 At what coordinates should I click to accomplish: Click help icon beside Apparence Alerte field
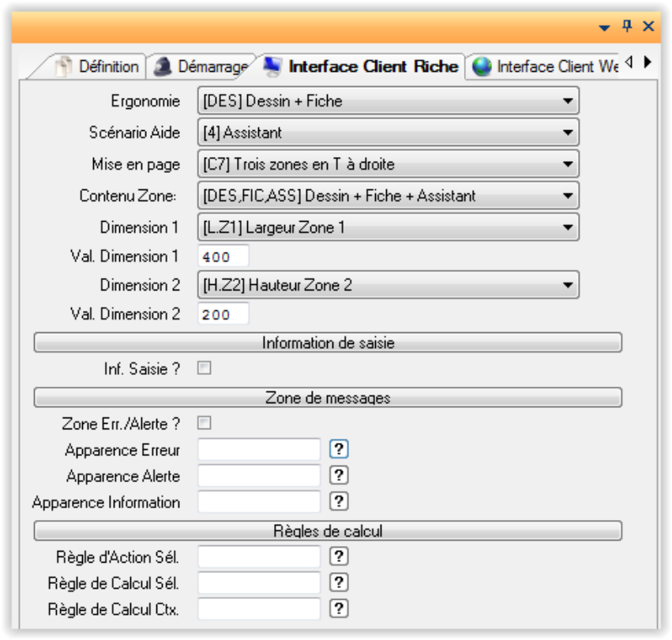(x=339, y=475)
